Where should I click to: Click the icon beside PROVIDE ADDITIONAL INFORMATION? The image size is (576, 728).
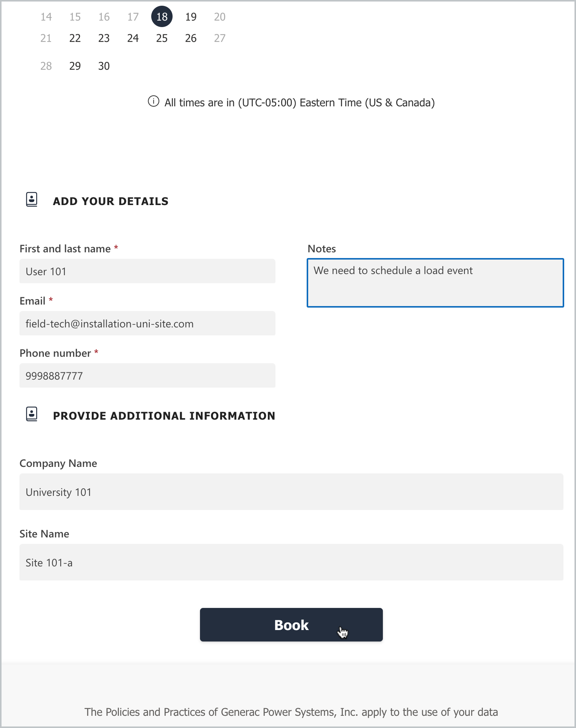(31, 414)
